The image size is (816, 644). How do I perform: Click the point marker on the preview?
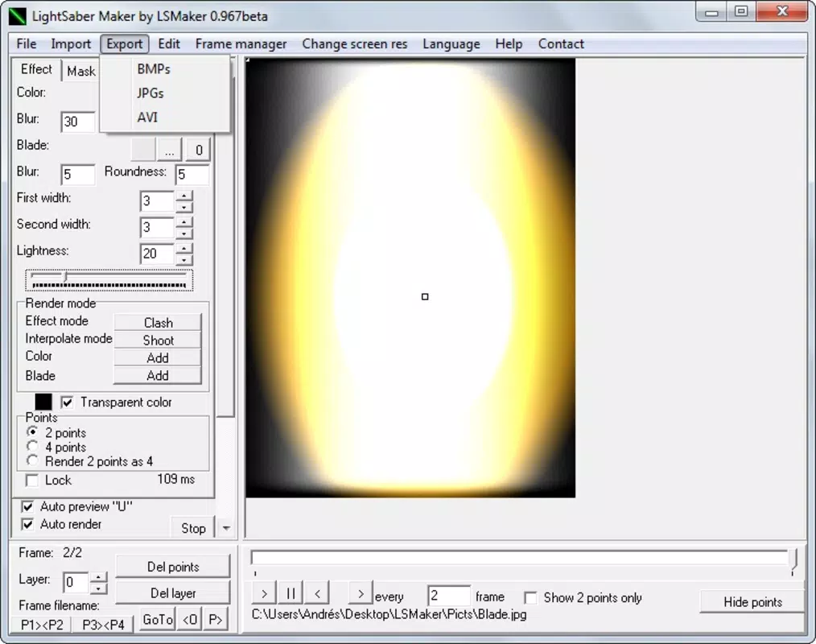[x=425, y=297]
